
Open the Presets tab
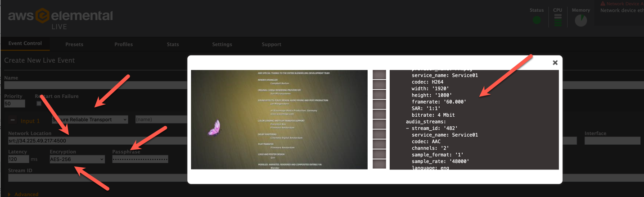[74, 44]
